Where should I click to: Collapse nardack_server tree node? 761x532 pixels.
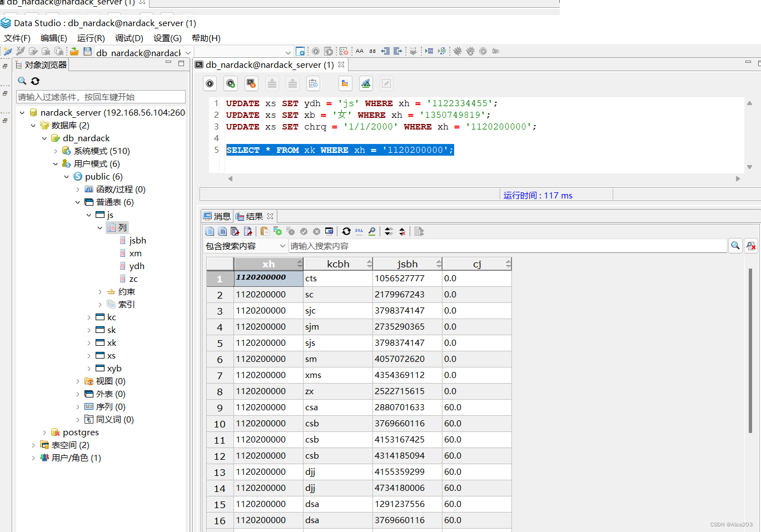[x=22, y=113]
